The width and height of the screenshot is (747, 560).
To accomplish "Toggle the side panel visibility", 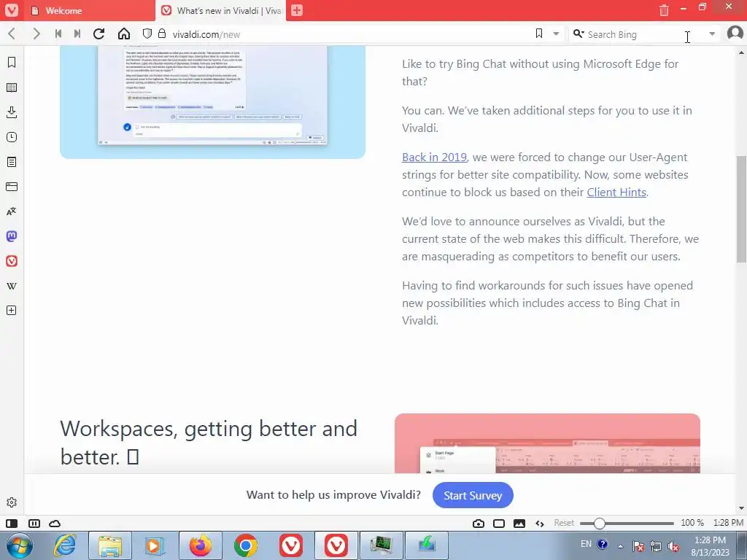I will tap(12, 524).
